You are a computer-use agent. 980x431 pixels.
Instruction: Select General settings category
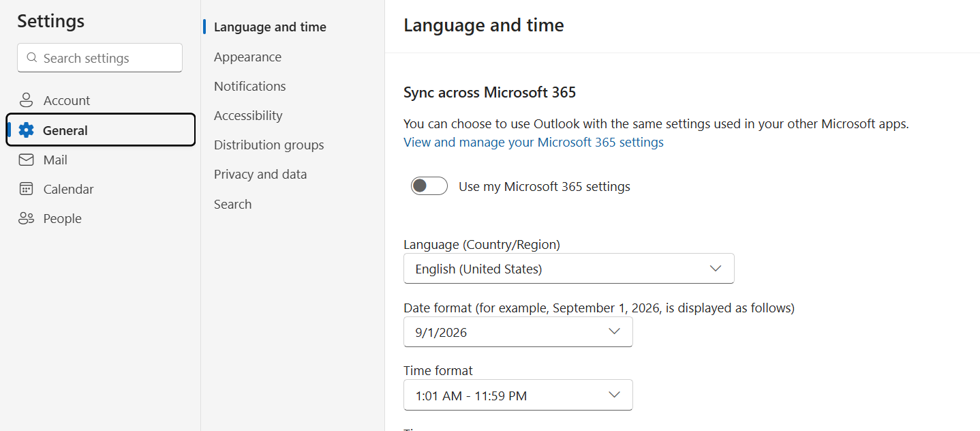pos(101,130)
